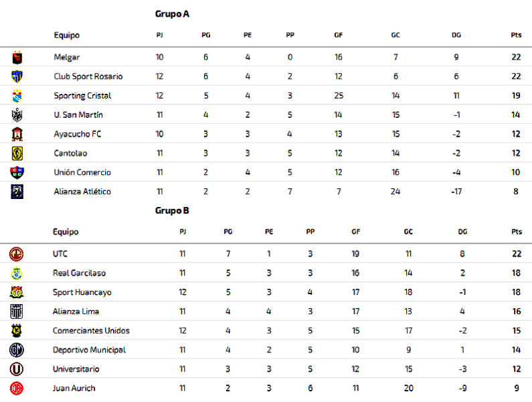Image resolution: width=532 pixels, height=402 pixels.
Task: Click the Melgar team crest
Action: [x=17, y=58]
